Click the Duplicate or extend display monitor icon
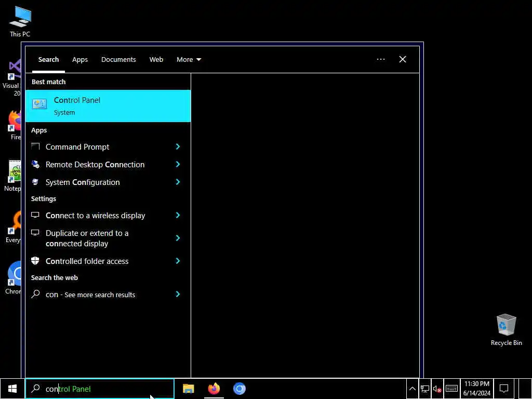Viewport: 532px width, 399px height. pos(35,233)
